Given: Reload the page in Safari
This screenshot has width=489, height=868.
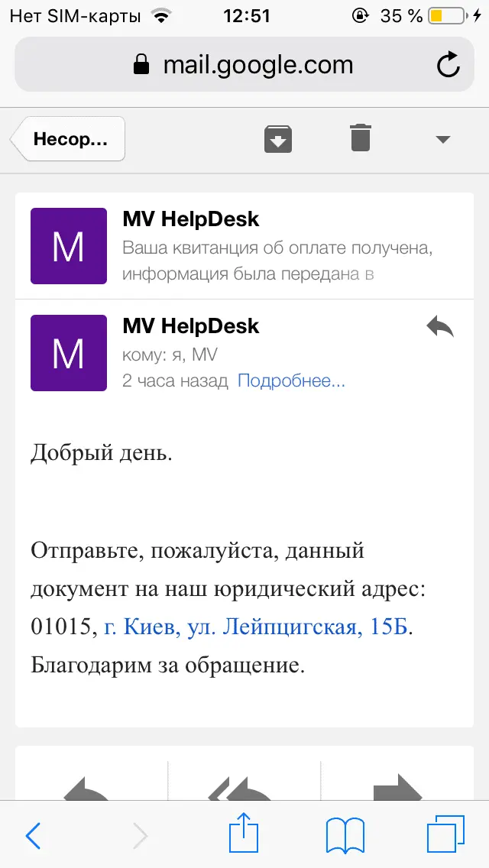Looking at the screenshot, I should click(448, 65).
